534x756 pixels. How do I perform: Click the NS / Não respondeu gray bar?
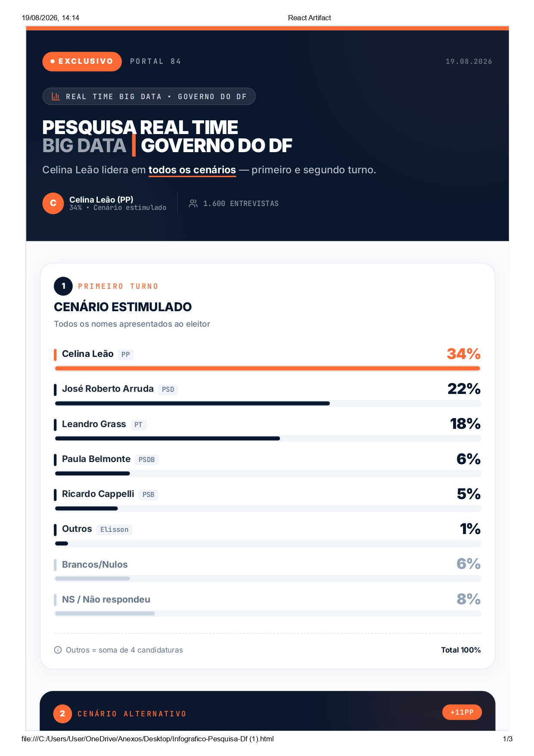click(x=268, y=614)
